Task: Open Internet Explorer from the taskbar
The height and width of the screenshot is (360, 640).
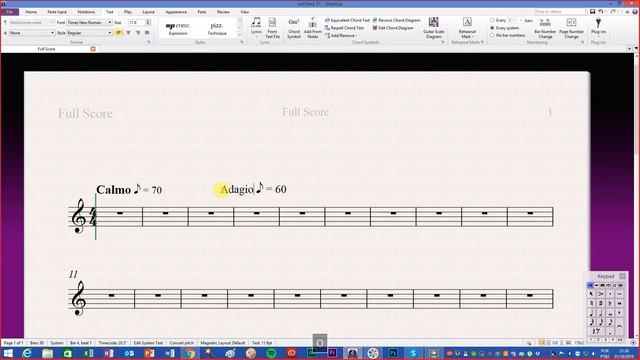Action: [x=27, y=353]
